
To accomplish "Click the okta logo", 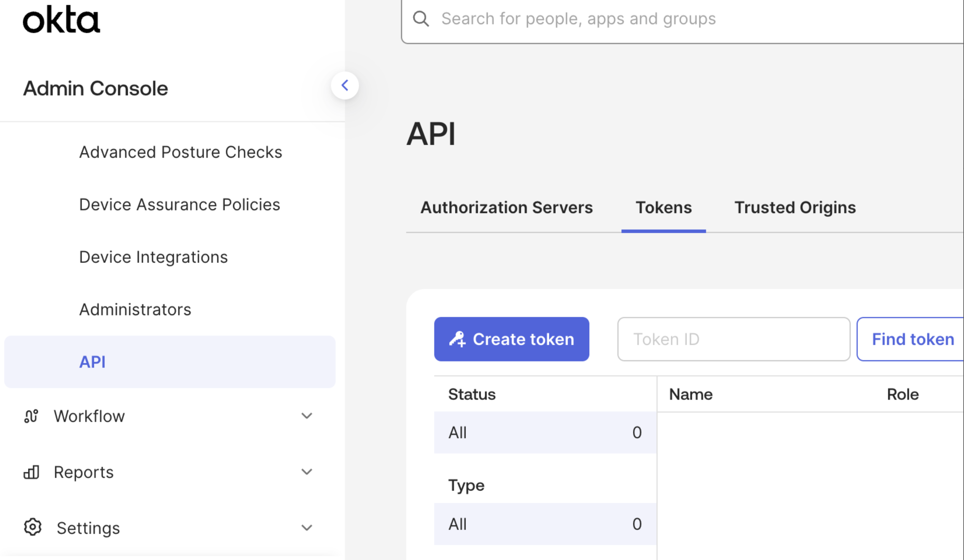I will pyautogui.click(x=61, y=19).
